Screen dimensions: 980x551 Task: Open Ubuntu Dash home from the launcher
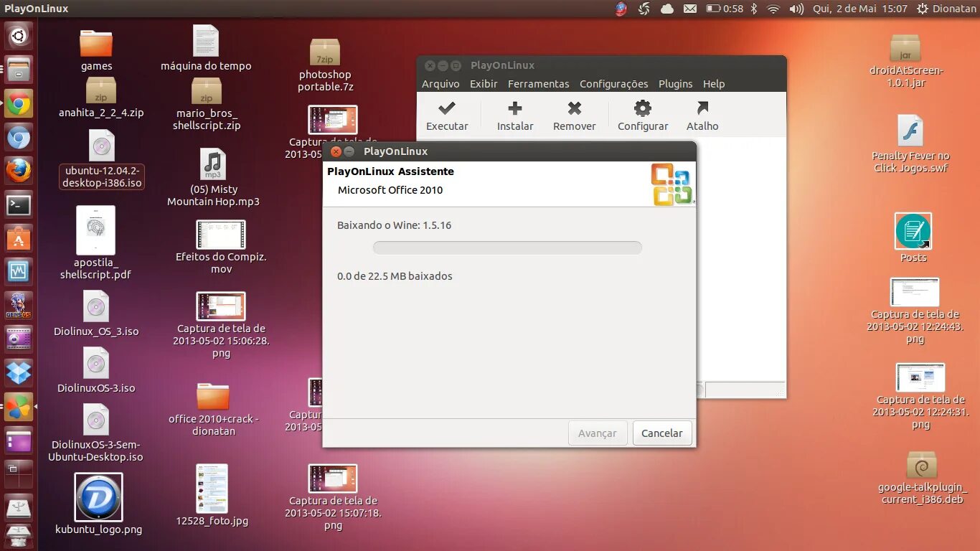point(19,35)
